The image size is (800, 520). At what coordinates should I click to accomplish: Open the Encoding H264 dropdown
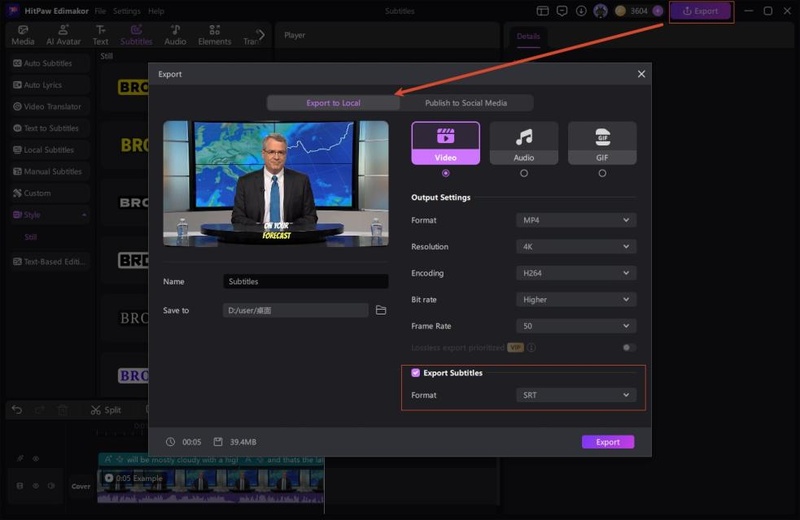pyautogui.click(x=576, y=273)
